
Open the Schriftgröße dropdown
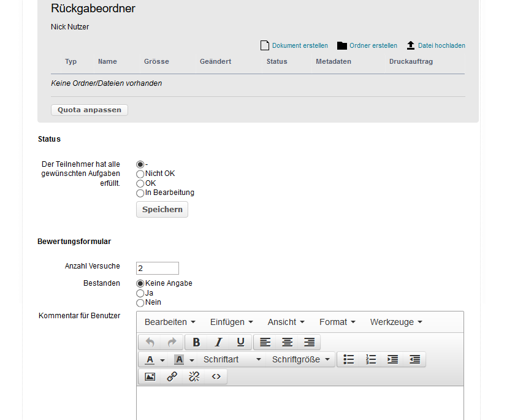[300, 359]
